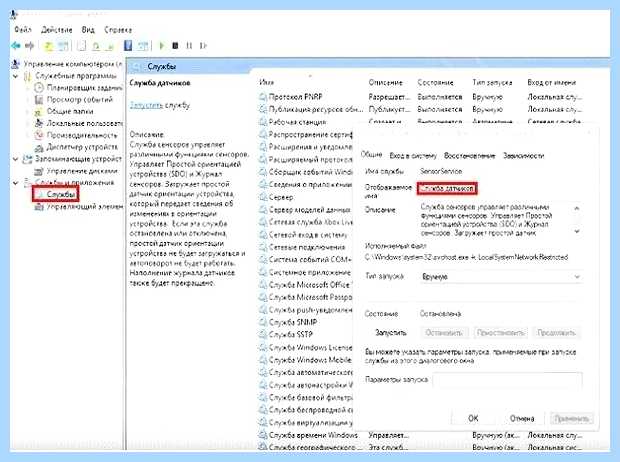Click the folder icon of Общие папки

(x=39, y=112)
